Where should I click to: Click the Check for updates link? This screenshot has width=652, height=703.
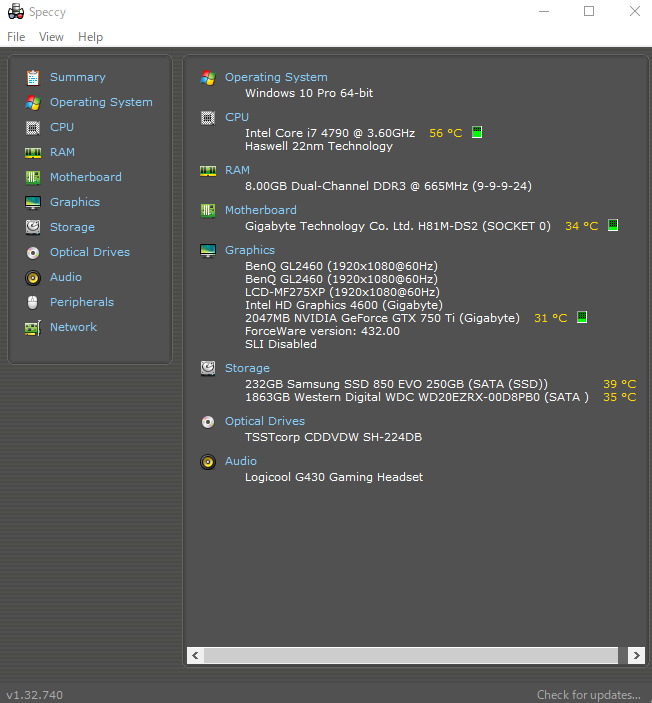tap(588, 695)
